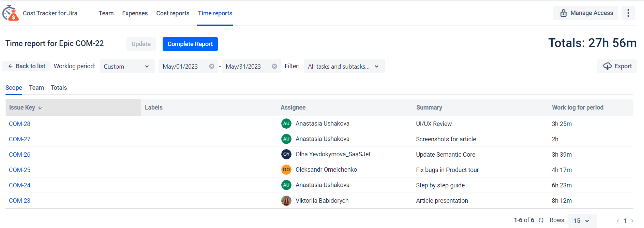This screenshot has height=228, width=644.
Task: Click the Cost Tracker stopwatch logo
Action: click(10, 13)
